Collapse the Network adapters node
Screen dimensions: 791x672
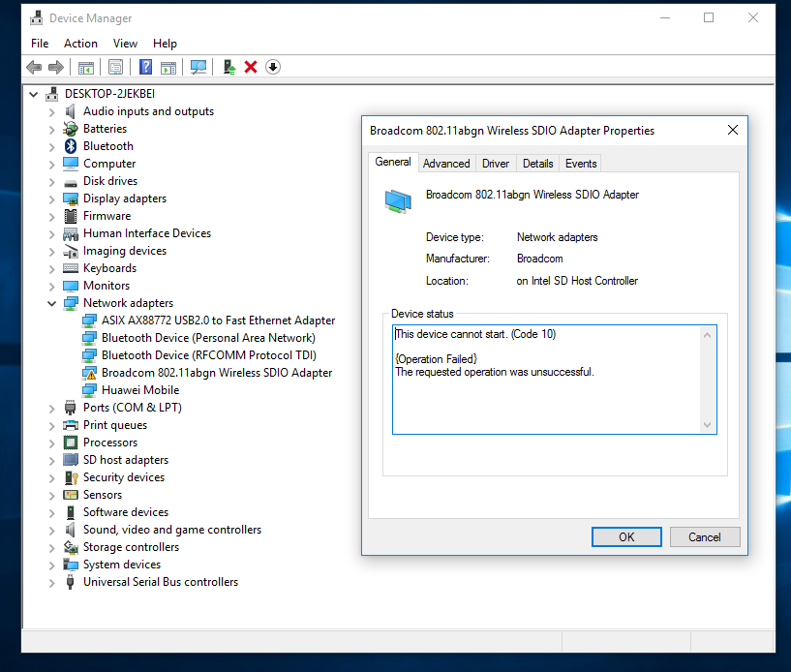(52, 303)
